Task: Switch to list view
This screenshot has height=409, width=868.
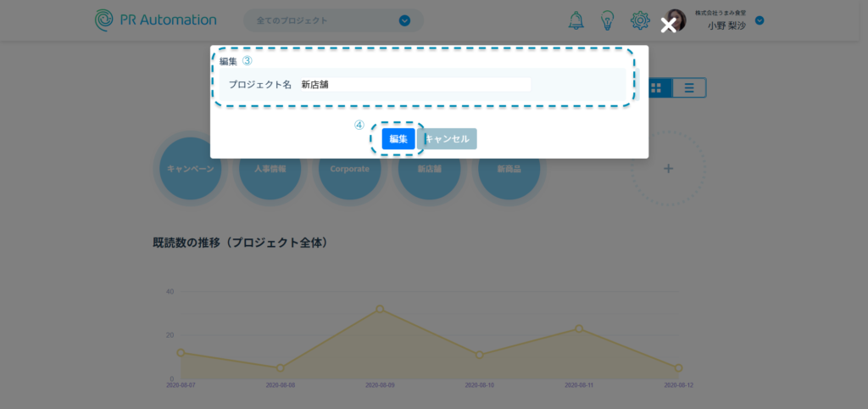Action: pyautogui.click(x=689, y=87)
